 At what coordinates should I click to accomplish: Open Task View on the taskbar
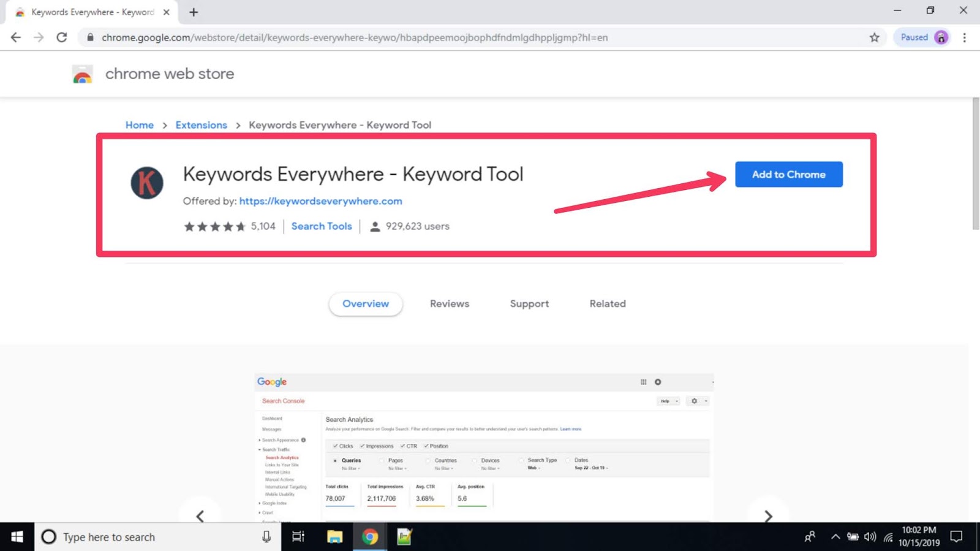tap(298, 537)
